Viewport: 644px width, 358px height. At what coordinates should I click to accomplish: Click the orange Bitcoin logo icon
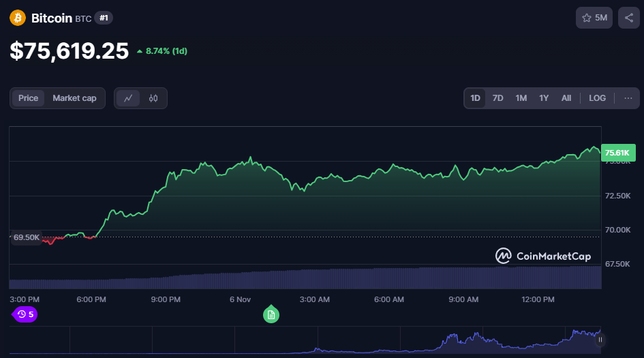click(18, 18)
